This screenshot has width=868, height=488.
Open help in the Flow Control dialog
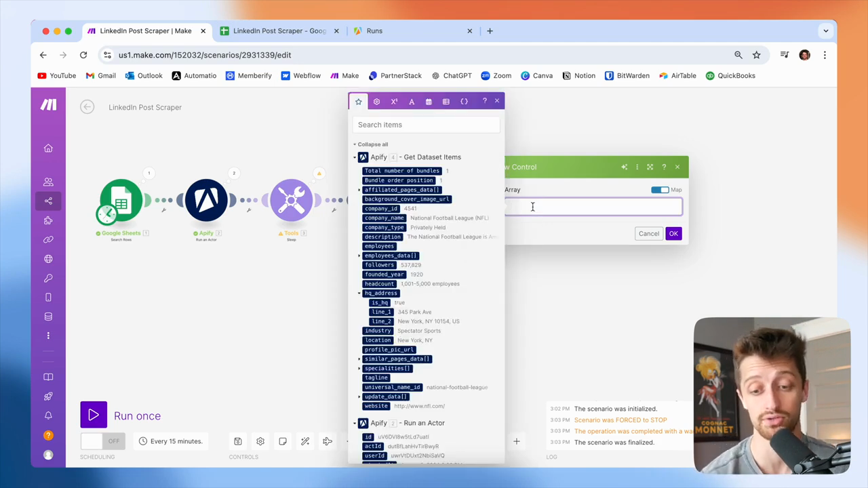coord(664,167)
